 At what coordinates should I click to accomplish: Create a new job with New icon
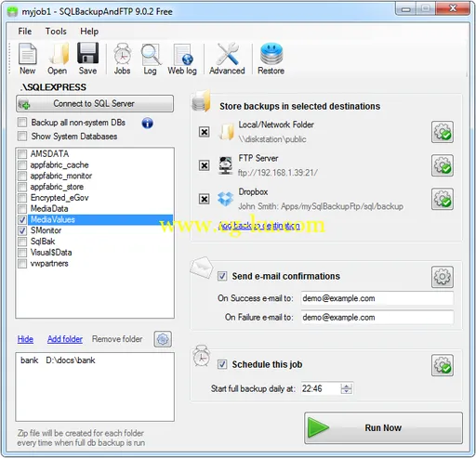tap(28, 59)
